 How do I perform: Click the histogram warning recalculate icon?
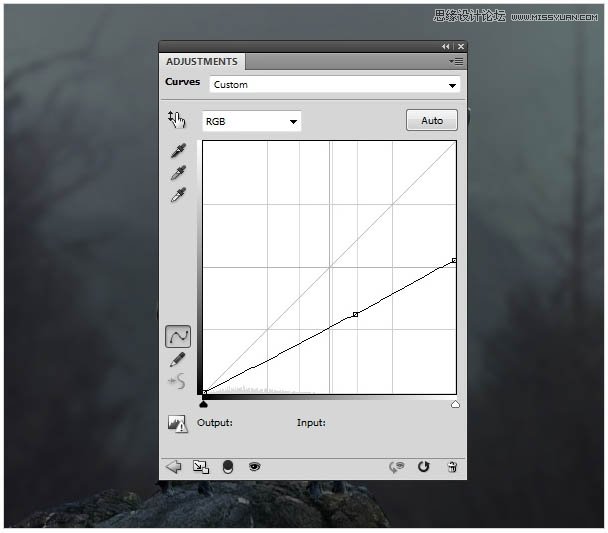click(x=178, y=423)
